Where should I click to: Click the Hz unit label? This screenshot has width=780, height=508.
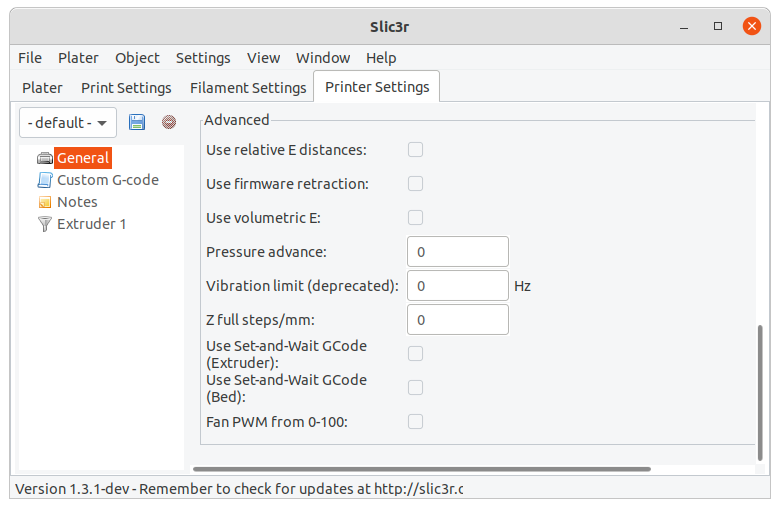tap(522, 286)
